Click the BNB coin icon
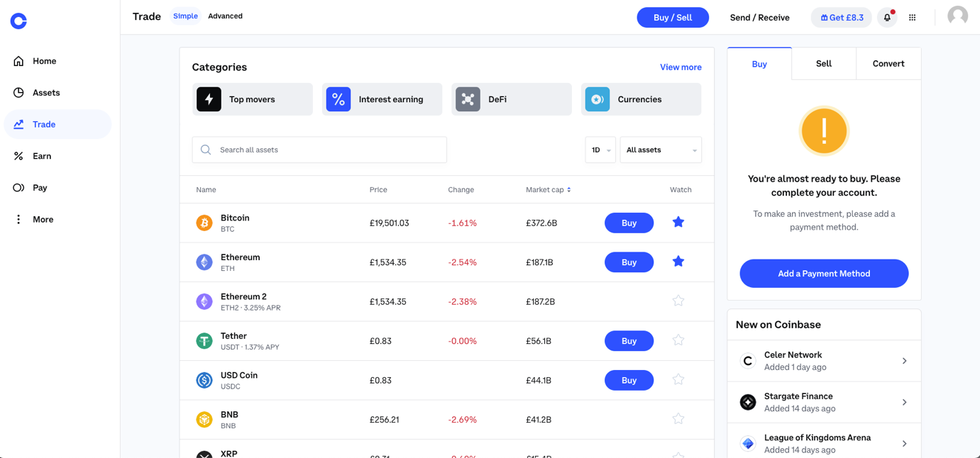 204,420
